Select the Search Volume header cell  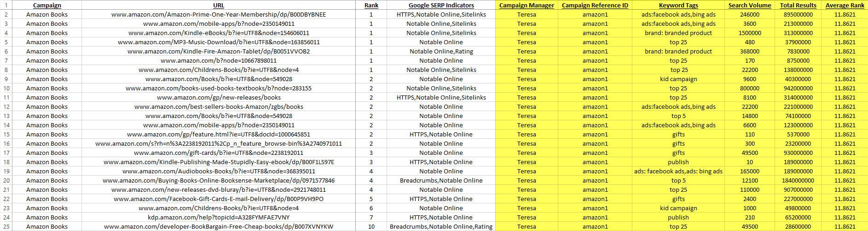pos(750,5)
